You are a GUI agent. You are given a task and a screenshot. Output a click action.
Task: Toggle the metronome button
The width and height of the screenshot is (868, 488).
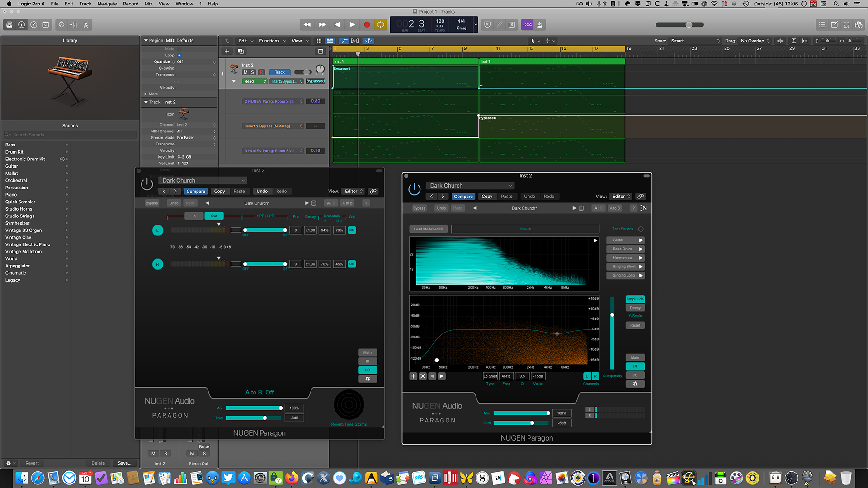[x=540, y=25]
